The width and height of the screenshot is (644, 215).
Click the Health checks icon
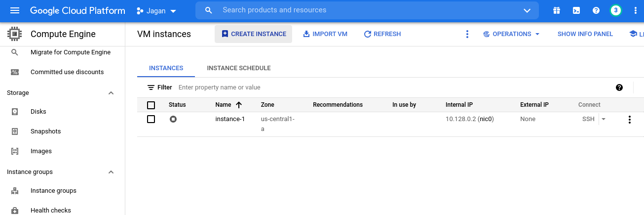click(15, 211)
